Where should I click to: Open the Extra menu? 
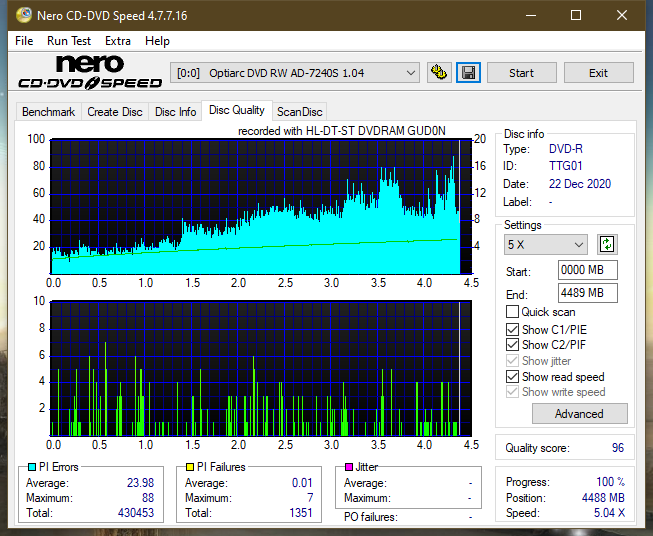click(x=118, y=41)
